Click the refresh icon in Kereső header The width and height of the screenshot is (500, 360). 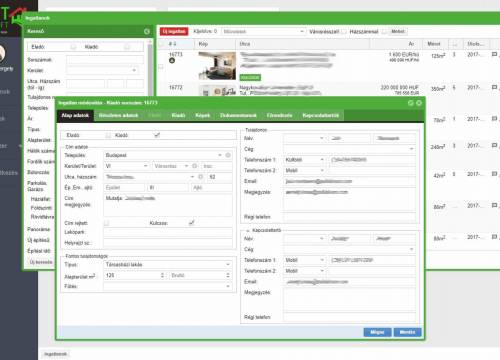coord(147,31)
